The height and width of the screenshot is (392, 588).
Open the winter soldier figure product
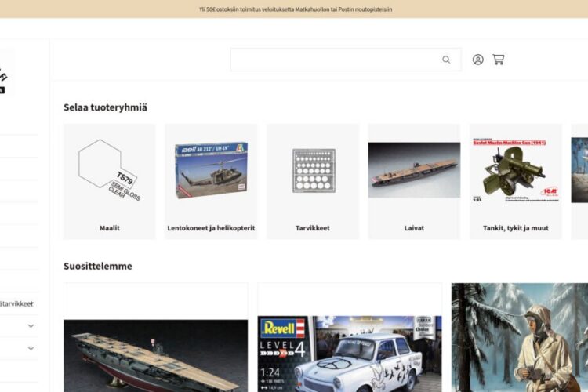[x=519, y=337]
